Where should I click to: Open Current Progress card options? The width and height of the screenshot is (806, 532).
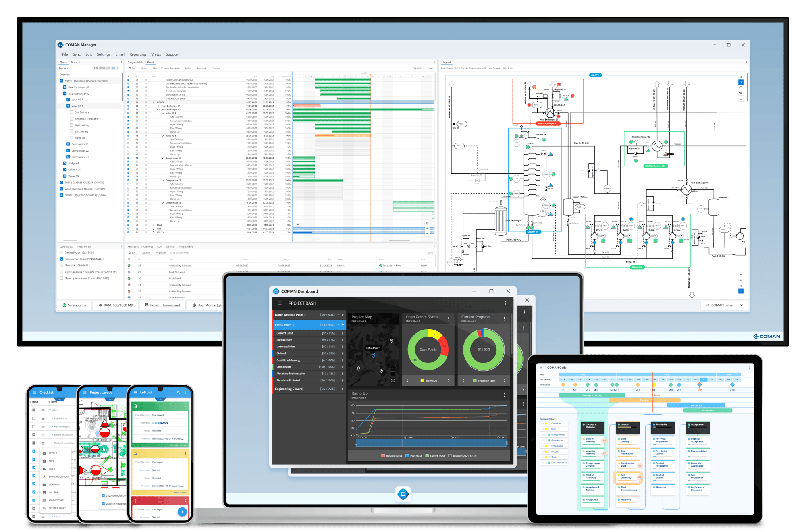pos(505,318)
